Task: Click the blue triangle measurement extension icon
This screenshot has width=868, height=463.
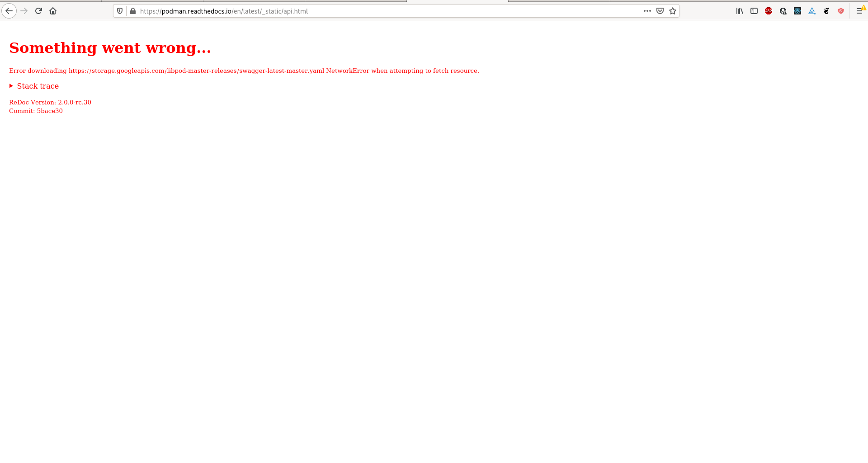Action: pyautogui.click(x=812, y=11)
